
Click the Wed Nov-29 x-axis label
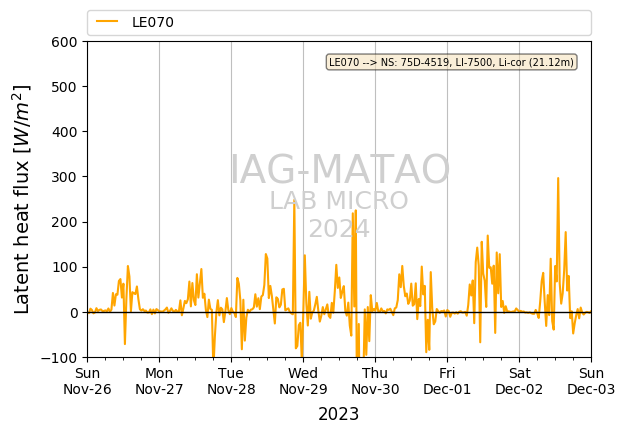(303, 381)
